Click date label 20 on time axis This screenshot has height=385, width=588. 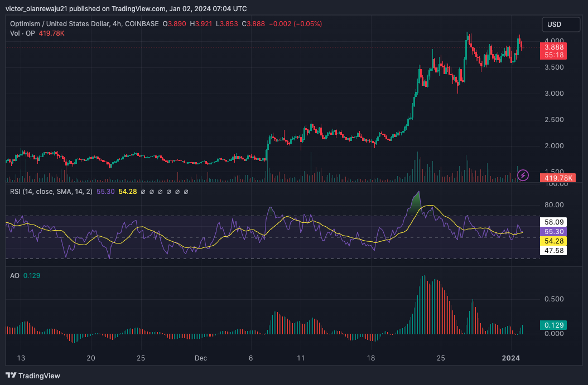click(x=91, y=358)
